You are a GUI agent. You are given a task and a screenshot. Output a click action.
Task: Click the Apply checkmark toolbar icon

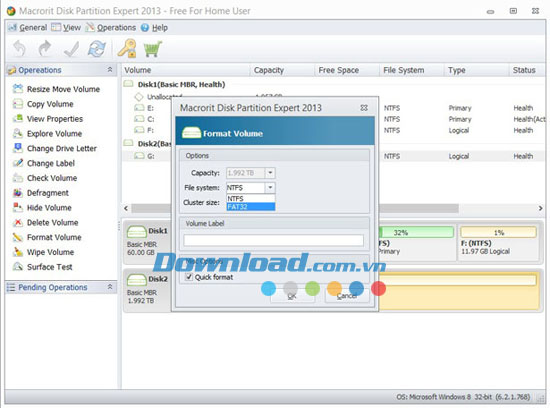71,49
